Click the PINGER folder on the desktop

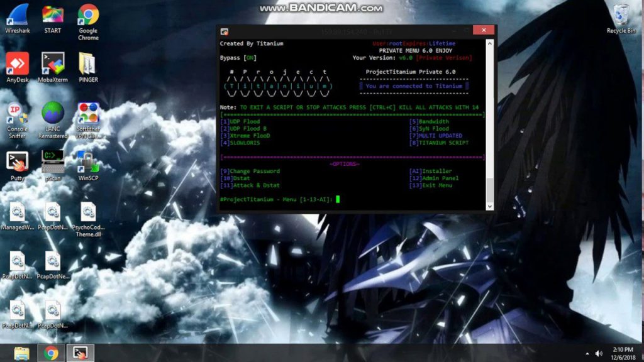point(88,64)
